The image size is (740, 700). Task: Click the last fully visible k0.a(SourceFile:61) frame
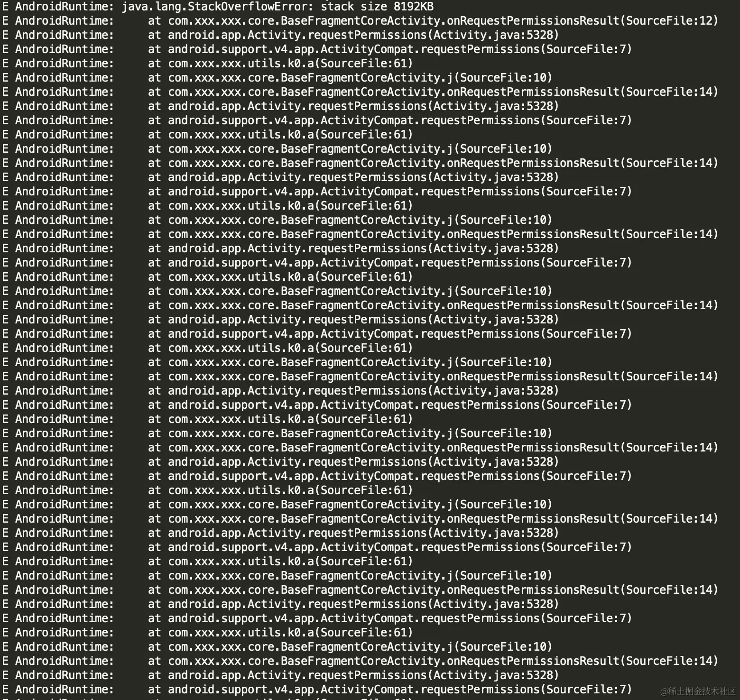pos(280,633)
